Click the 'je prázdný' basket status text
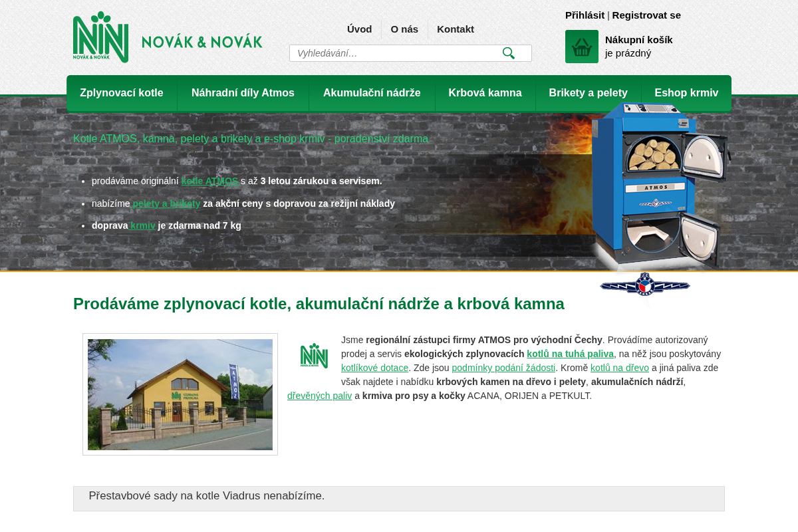This screenshot has width=798, height=532. click(x=628, y=53)
